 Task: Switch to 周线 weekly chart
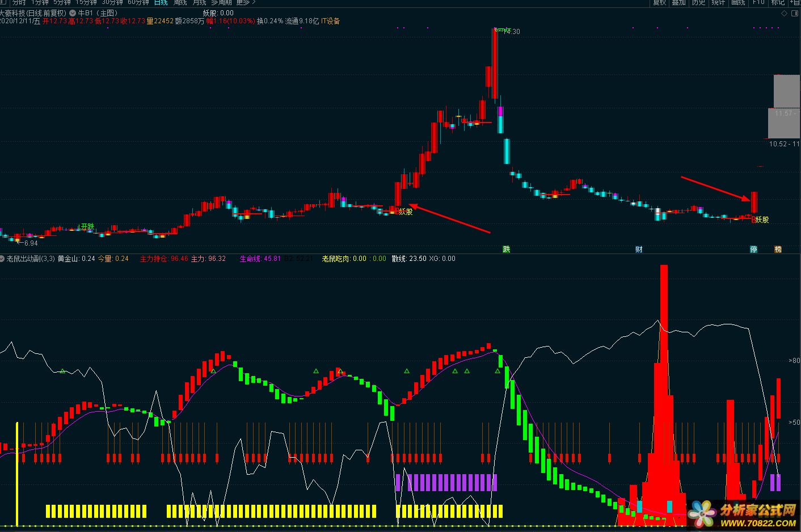pos(180,2)
